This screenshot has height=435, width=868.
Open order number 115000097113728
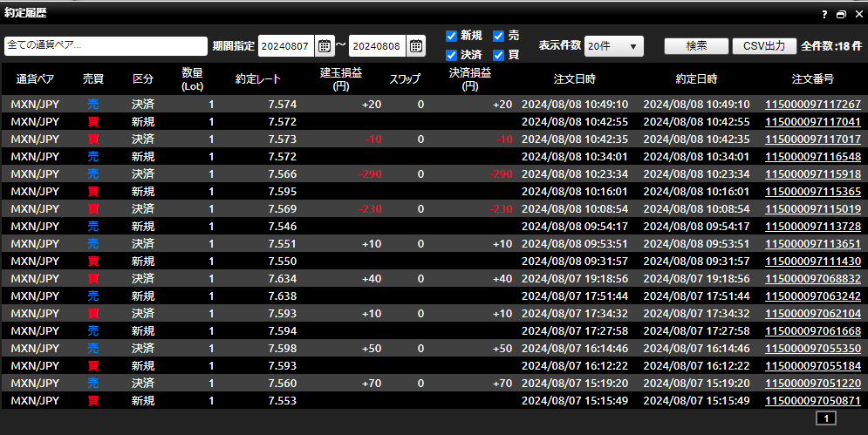813,227
